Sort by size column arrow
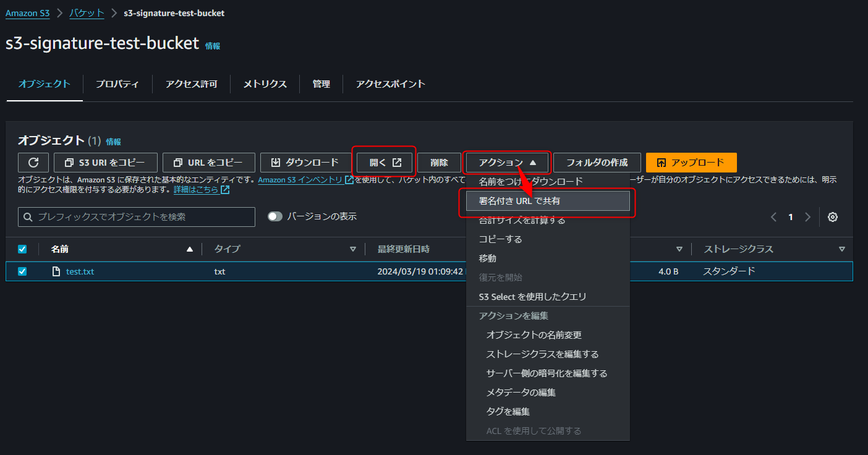The width and height of the screenshot is (868, 455). [x=679, y=249]
